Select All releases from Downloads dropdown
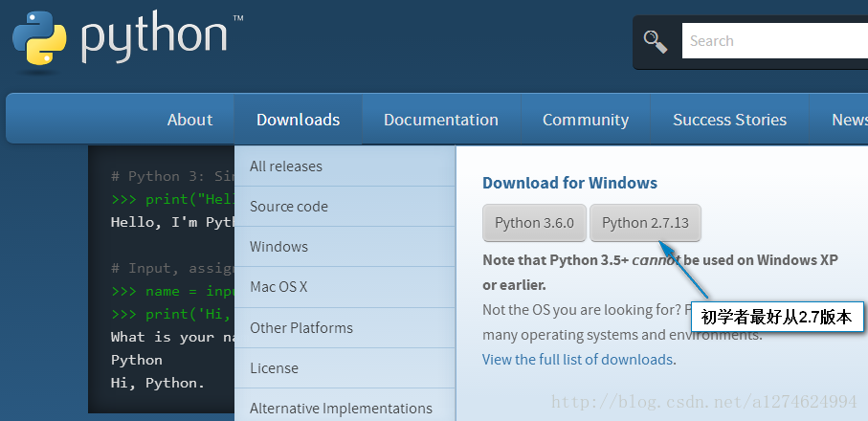The height and width of the screenshot is (421, 868). tap(345, 166)
